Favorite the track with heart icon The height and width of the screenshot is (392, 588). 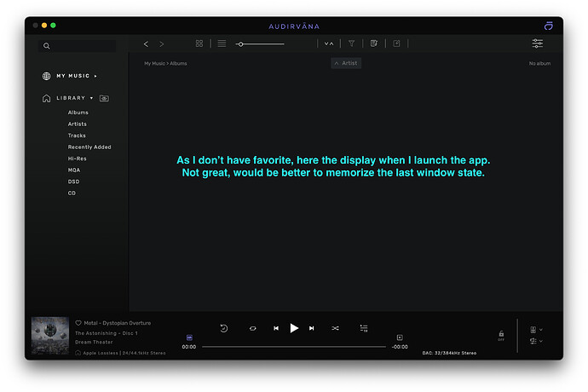pyautogui.click(x=78, y=323)
